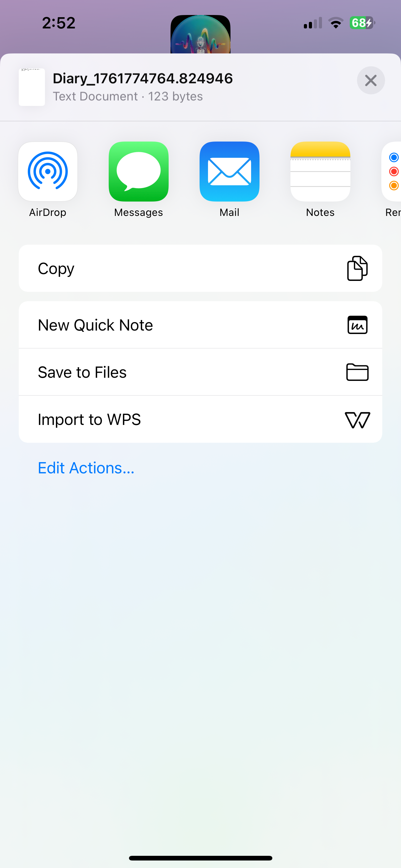Screen dimensions: 401x868
Task: Dismiss the share sheet with X button
Action: point(371,80)
